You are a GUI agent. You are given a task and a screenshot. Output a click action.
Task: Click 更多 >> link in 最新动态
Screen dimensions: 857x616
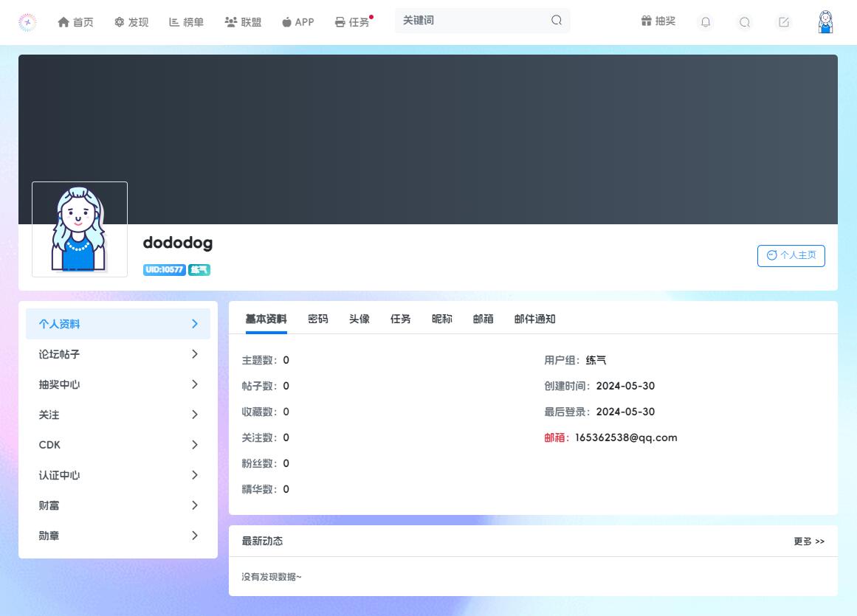(x=809, y=541)
